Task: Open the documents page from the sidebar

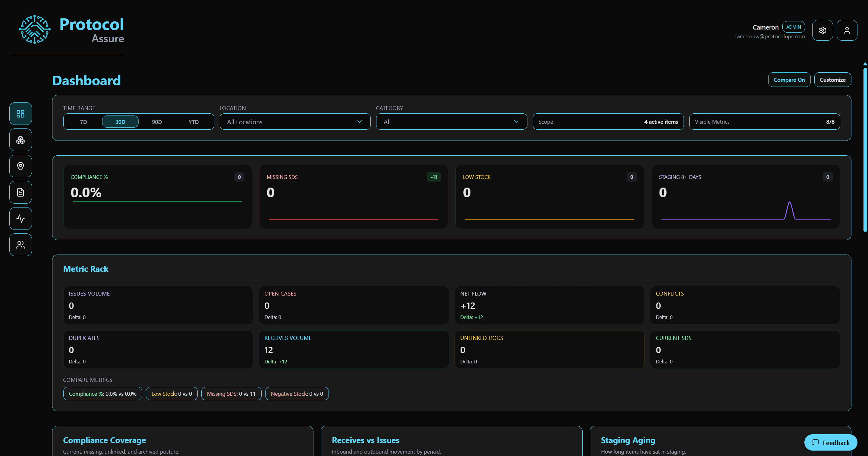Action: pyautogui.click(x=20, y=192)
